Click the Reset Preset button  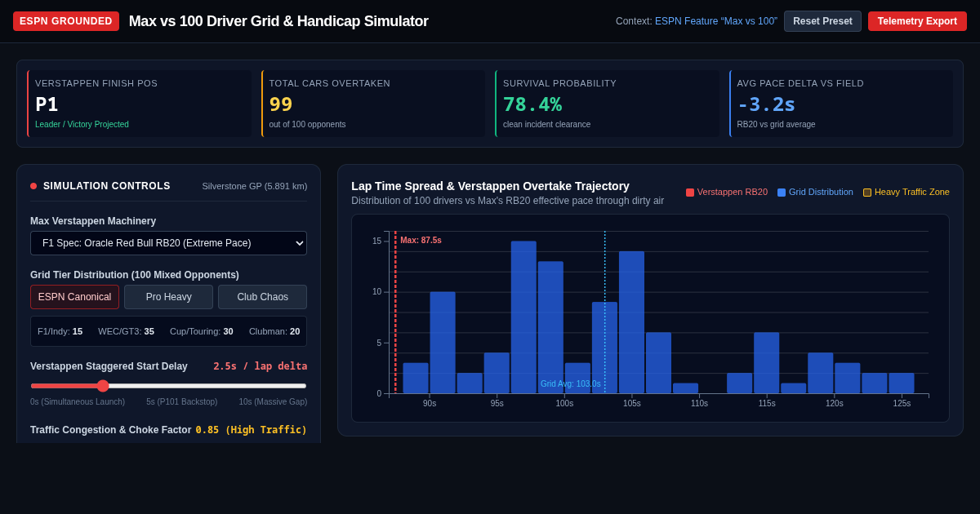click(822, 21)
